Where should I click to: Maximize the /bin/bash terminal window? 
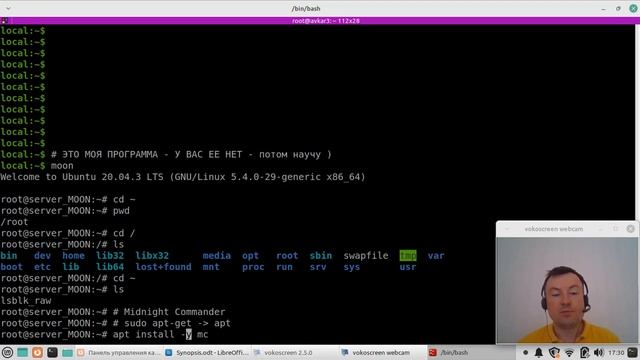pos(618,9)
